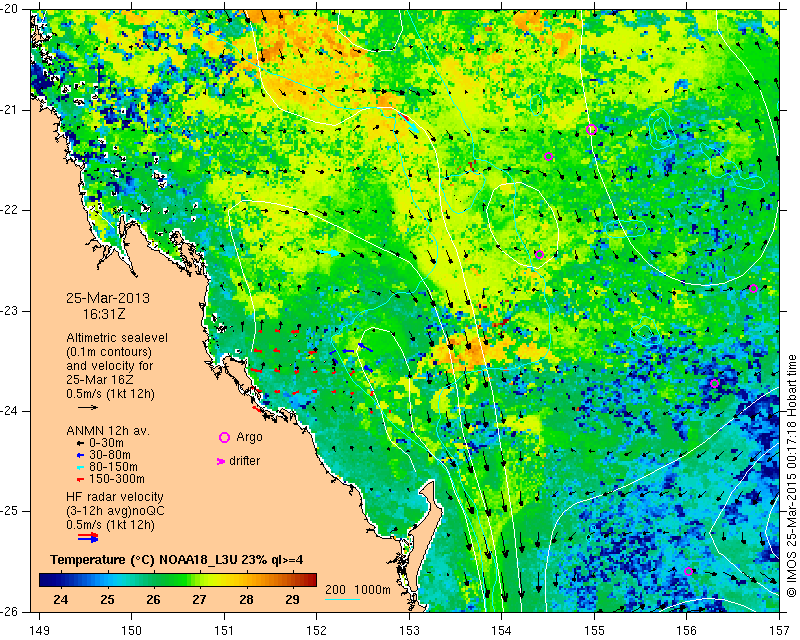Click latitude axis label -26
This screenshot has width=800, height=640.
pos(11,611)
